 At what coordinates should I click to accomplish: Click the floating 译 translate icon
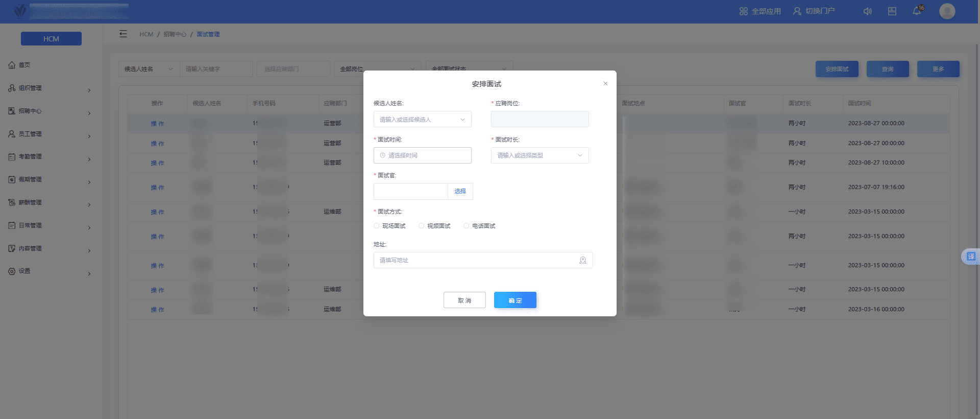[970, 257]
